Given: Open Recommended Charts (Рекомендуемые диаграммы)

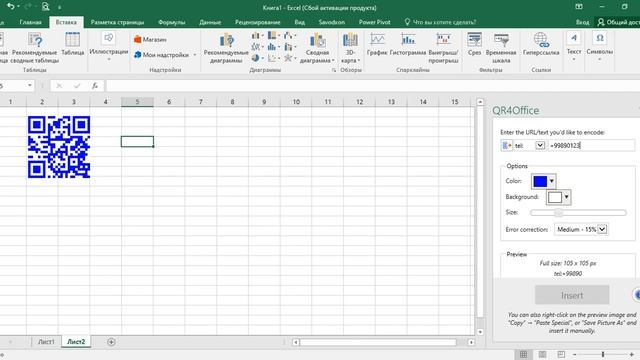Looking at the screenshot, I should coord(226,48).
